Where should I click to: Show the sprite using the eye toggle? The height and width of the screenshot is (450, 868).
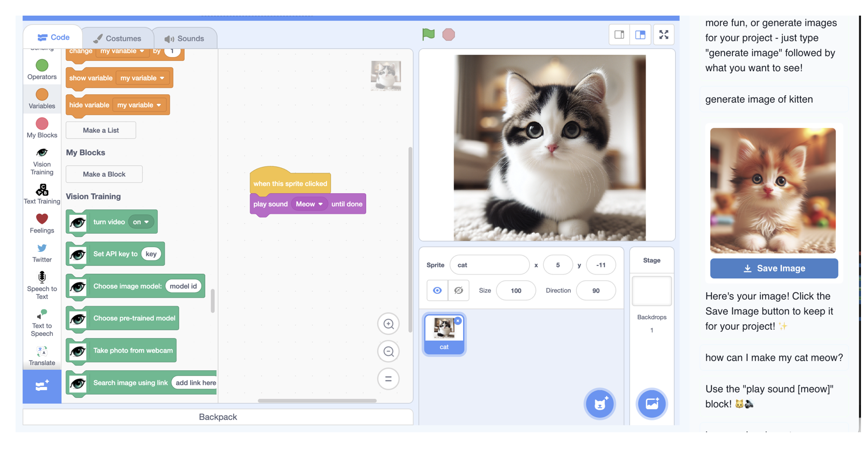[x=437, y=291]
